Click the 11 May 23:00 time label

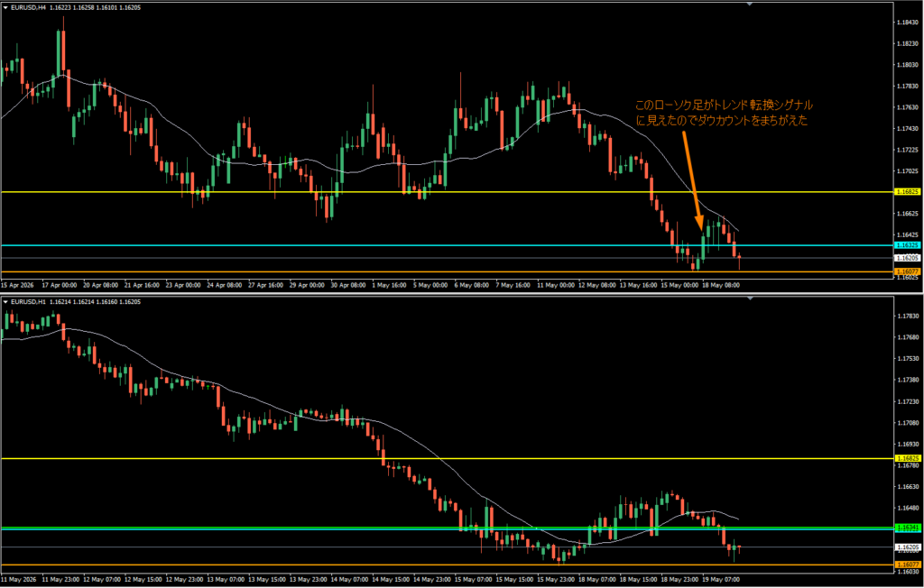[61, 579]
